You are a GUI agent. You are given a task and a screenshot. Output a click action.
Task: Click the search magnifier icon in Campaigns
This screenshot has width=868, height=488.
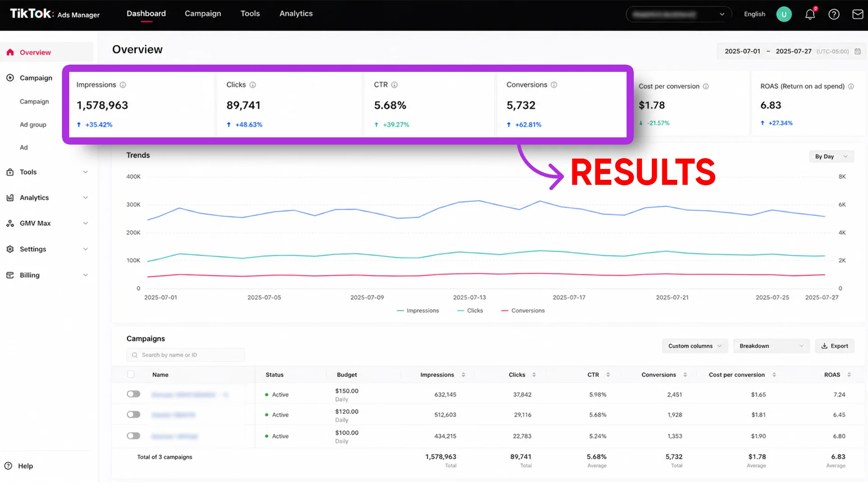coord(135,355)
